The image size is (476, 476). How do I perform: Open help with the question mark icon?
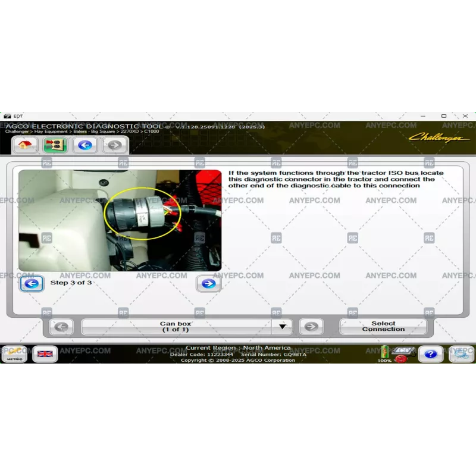pyautogui.click(x=430, y=354)
